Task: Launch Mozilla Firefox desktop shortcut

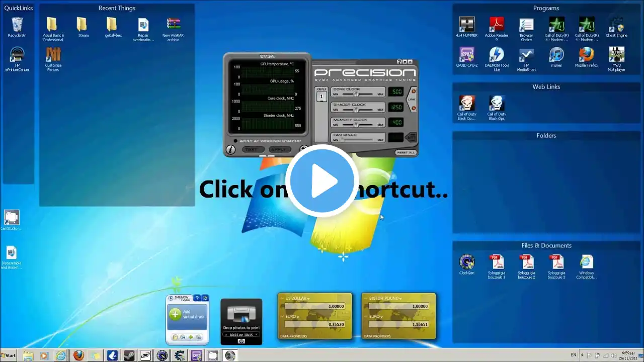Action: [x=586, y=57]
